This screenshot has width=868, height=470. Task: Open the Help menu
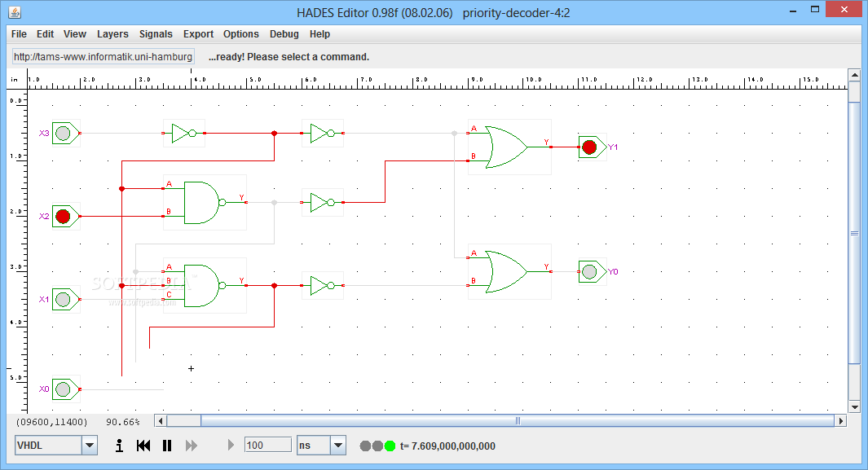click(319, 33)
